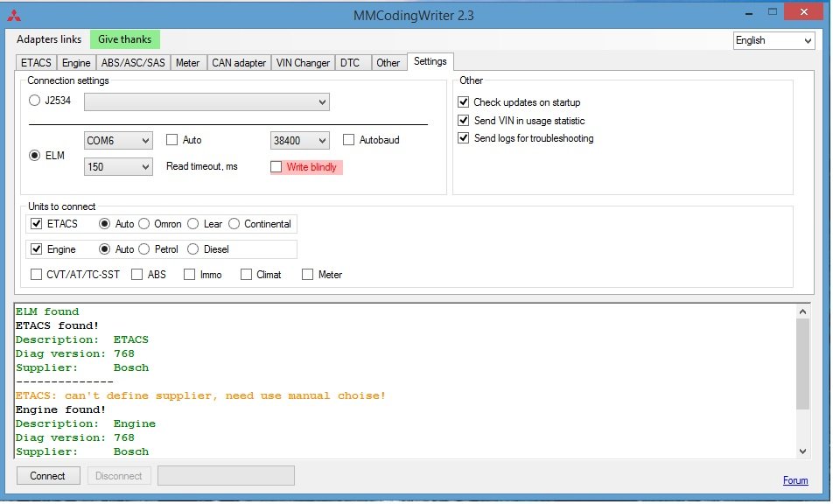
Task: Select the Settings tab
Action: (430, 61)
